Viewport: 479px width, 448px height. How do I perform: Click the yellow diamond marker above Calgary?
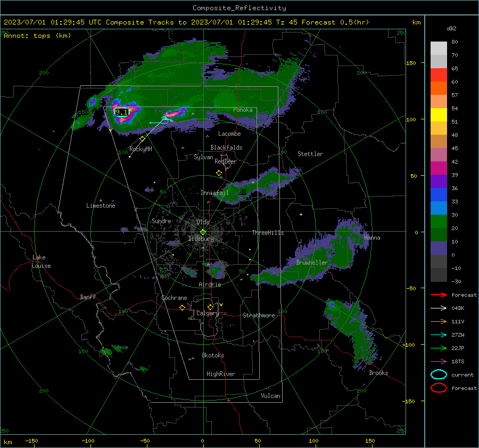coord(210,307)
